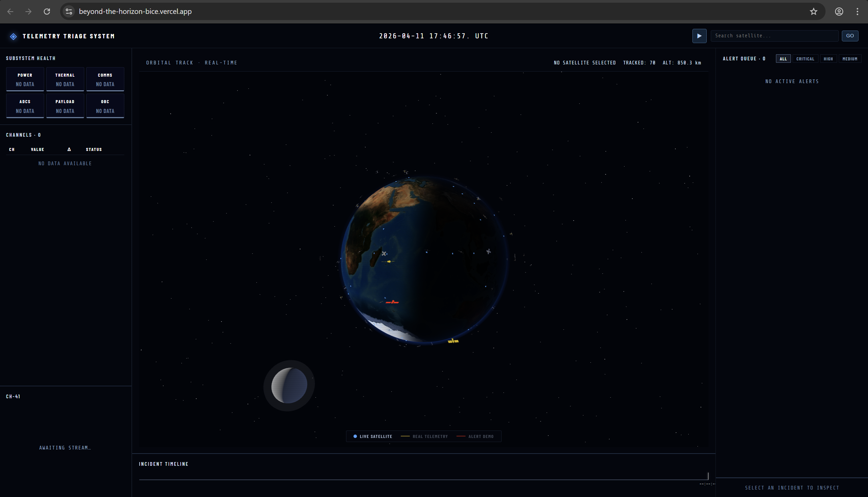Viewport: 868px width, 497px height.
Task: Click the small yellow satellite near Madagascar
Action: click(388, 262)
